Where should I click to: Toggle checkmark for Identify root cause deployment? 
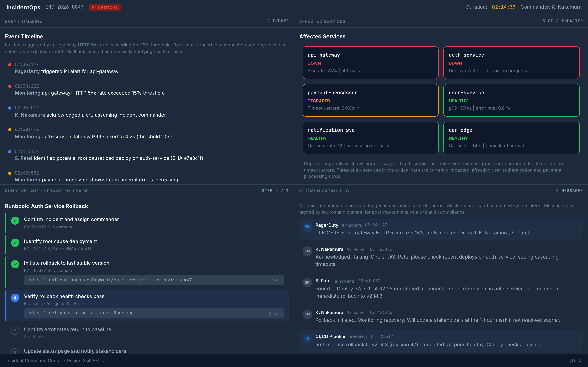(x=15, y=243)
